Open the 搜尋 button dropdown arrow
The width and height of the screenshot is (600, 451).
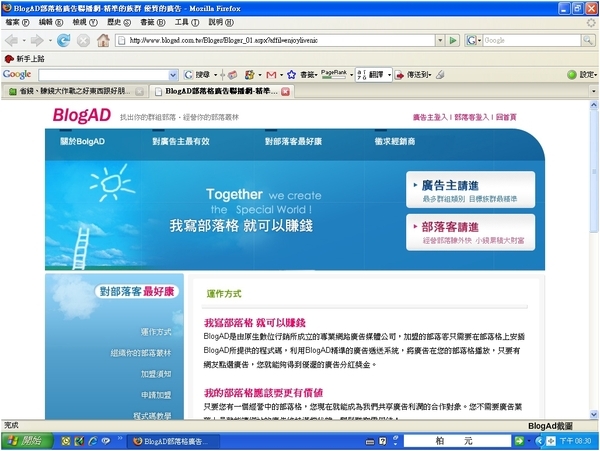pos(215,75)
